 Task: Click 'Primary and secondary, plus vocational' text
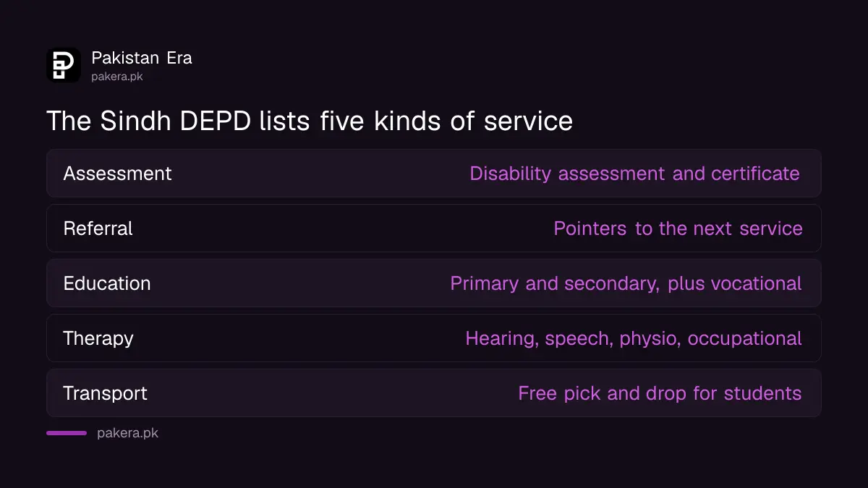click(626, 283)
